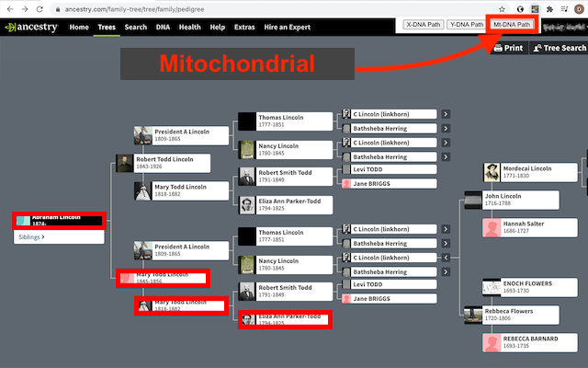
Task: Open the Siblings link under Abraham Lincoln
Action: [x=31, y=237]
